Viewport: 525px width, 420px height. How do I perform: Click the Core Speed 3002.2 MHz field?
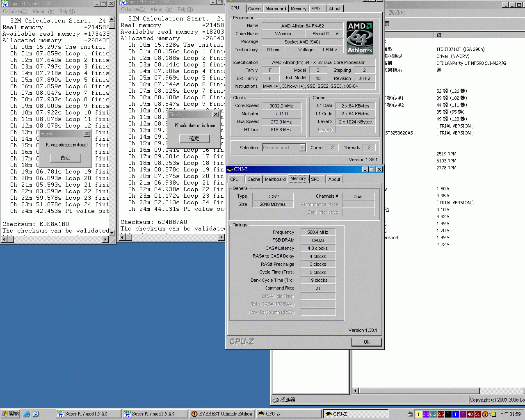click(x=282, y=106)
